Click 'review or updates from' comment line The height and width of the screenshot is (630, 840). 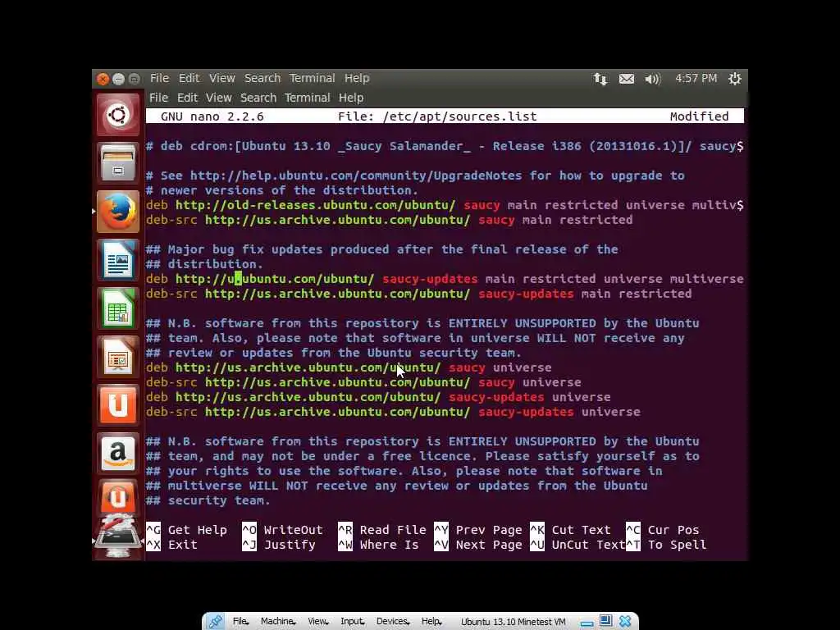point(334,353)
